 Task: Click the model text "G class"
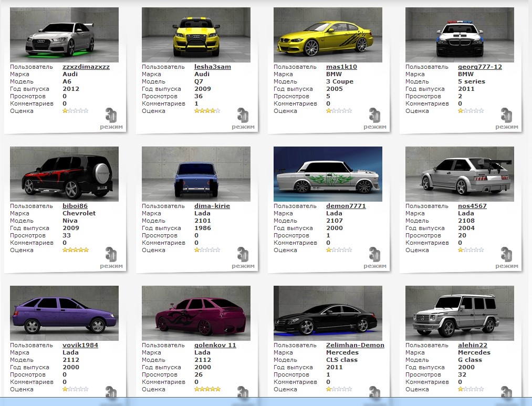[470, 360]
